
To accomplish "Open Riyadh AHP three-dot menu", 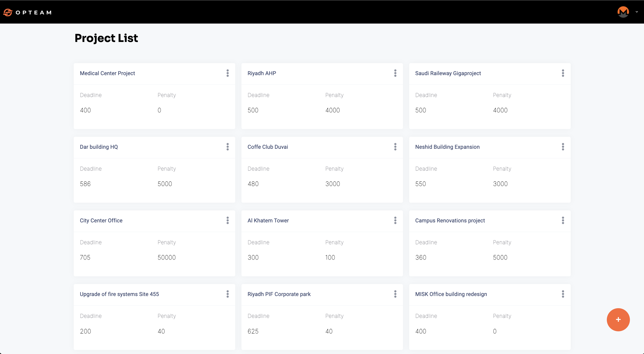I will pyautogui.click(x=395, y=73).
